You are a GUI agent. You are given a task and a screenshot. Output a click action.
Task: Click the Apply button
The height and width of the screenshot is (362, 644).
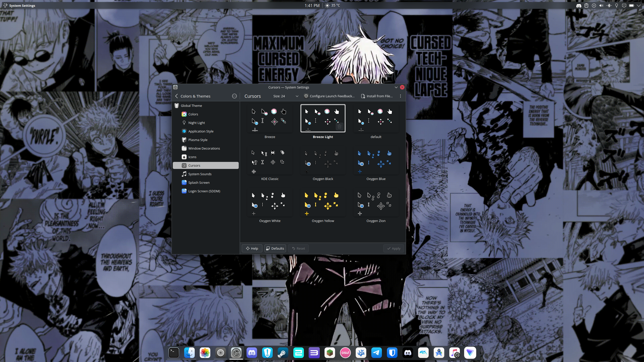[x=394, y=248]
